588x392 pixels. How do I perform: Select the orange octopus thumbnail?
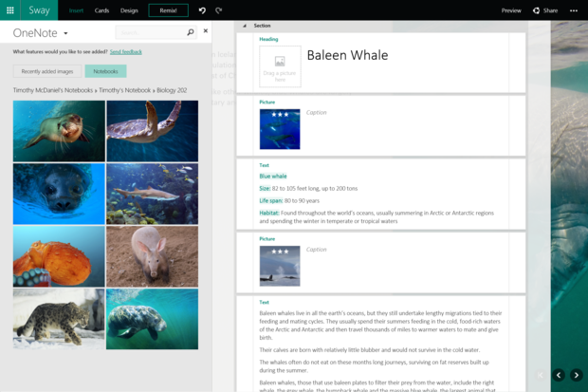click(59, 256)
